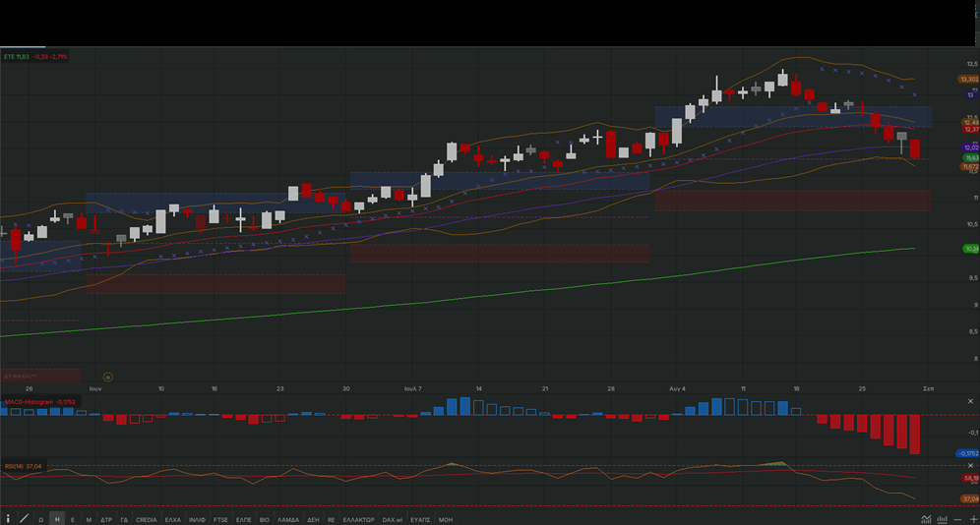
Task: Click the 11,83 green price tag
Action: 970,158
